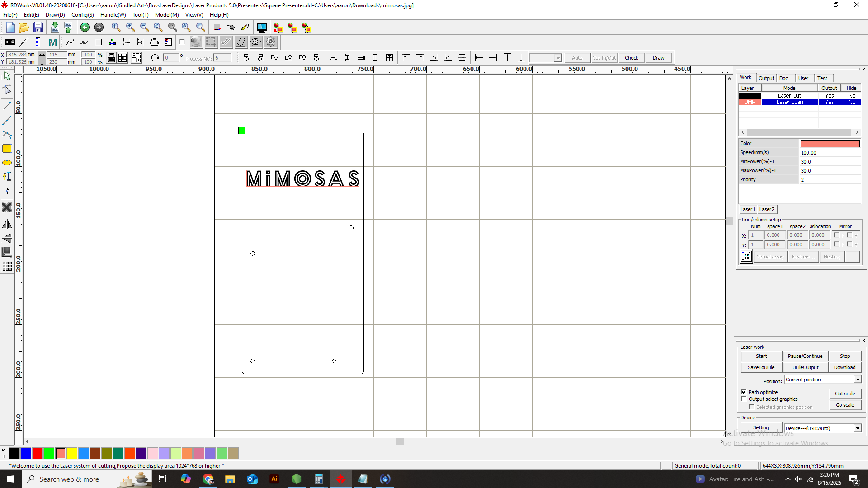Click the teal M text tool icon
Screen dimensions: 868x488
coord(52,42)
